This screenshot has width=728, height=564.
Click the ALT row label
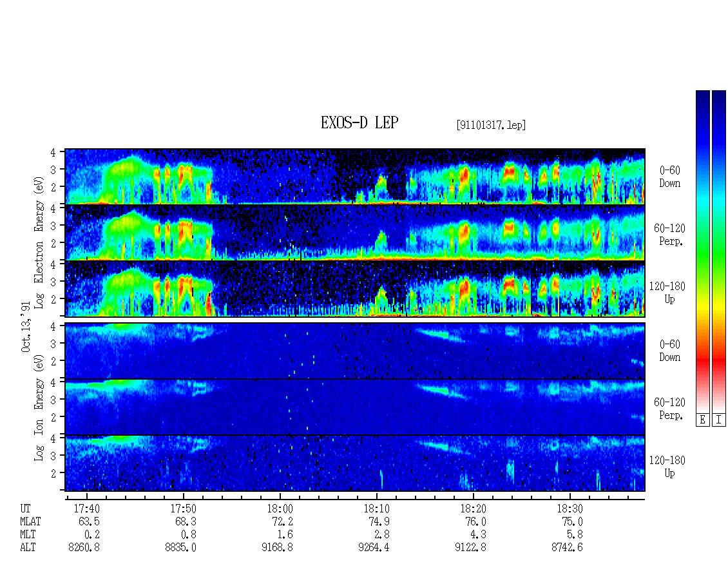[28, 548]
